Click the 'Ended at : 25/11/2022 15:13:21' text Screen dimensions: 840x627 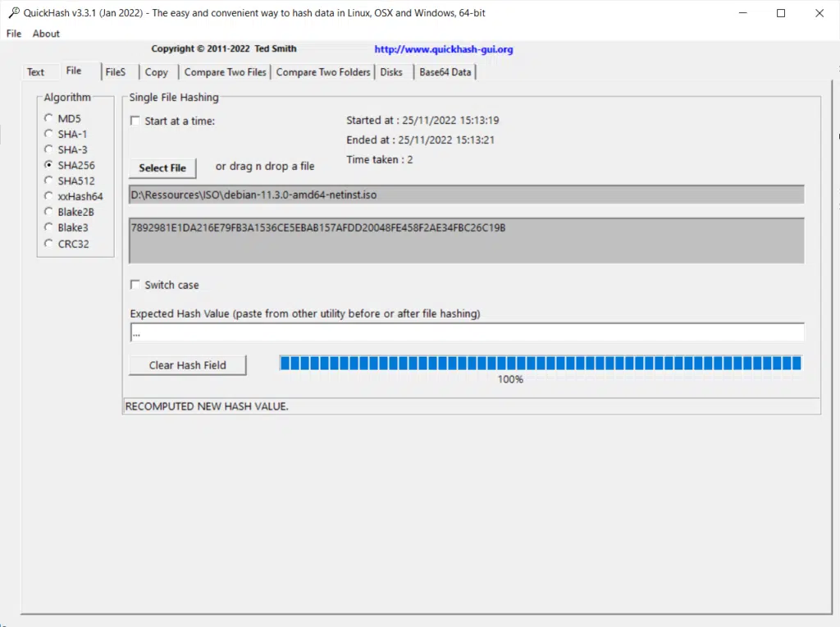(x=421, y=140)
